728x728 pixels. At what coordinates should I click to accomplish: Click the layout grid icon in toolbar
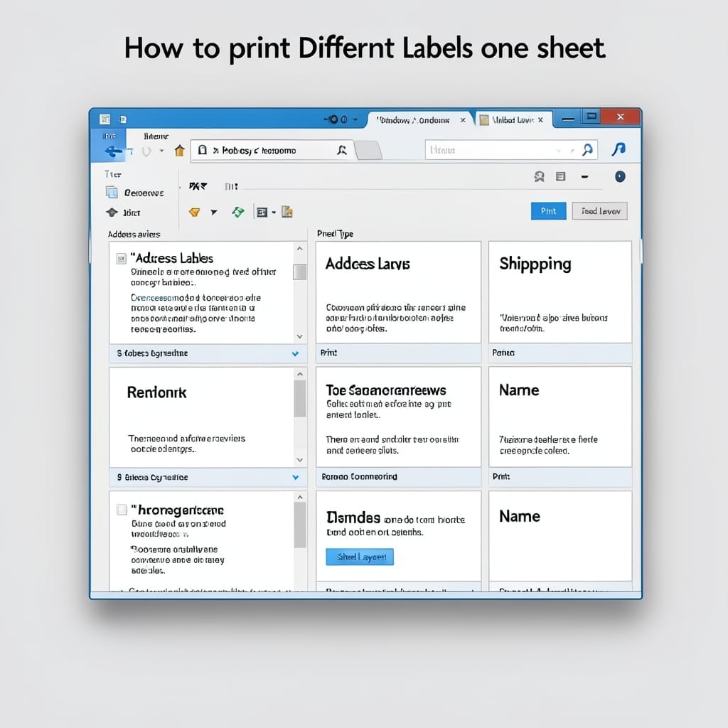click(x=262, y=212)
